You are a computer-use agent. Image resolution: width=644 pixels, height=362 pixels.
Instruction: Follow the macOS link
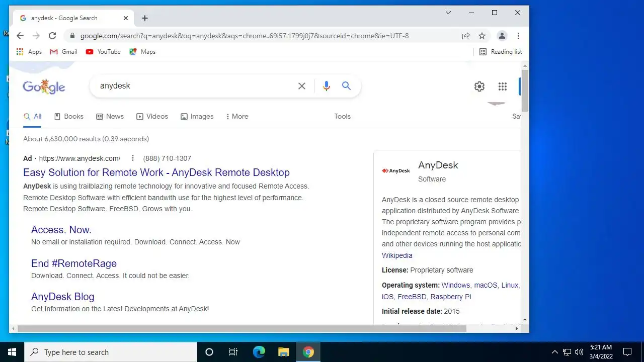486,285
